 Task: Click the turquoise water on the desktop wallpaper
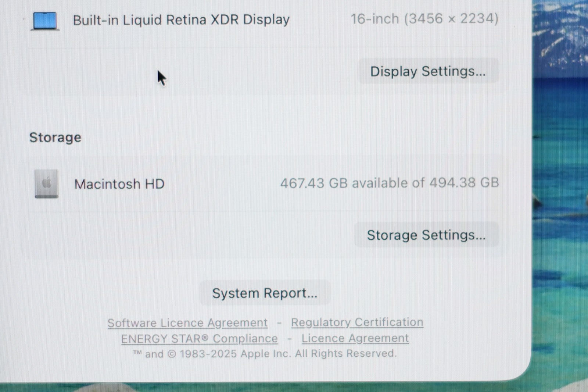click(x=560, y=257)
